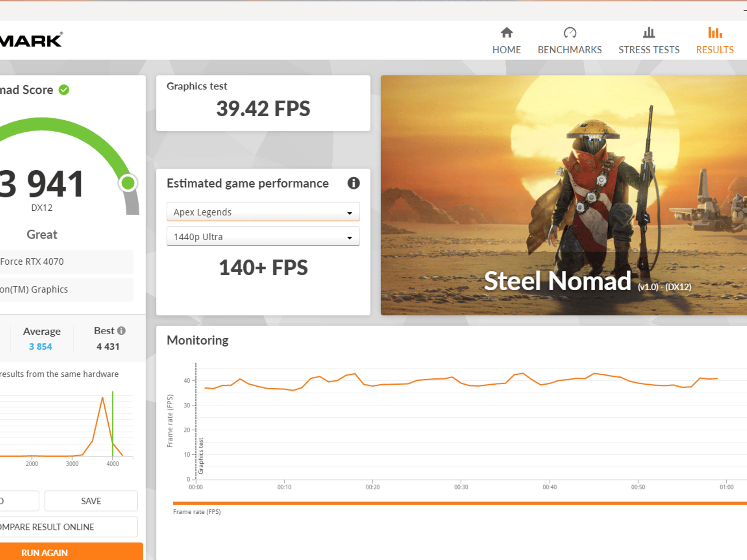The height and width of the screenshot is (560, 747).
Task: Click the Frame rate (FPS) legend label
Action: click(x=197, y=512)
